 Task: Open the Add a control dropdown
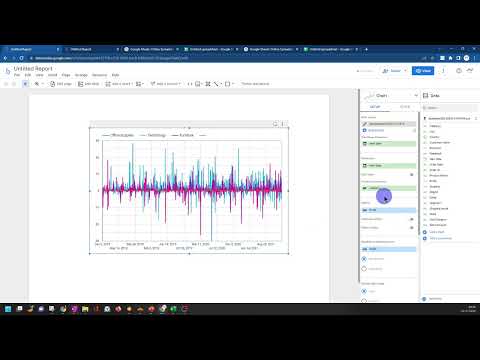(x=166, y=84)
